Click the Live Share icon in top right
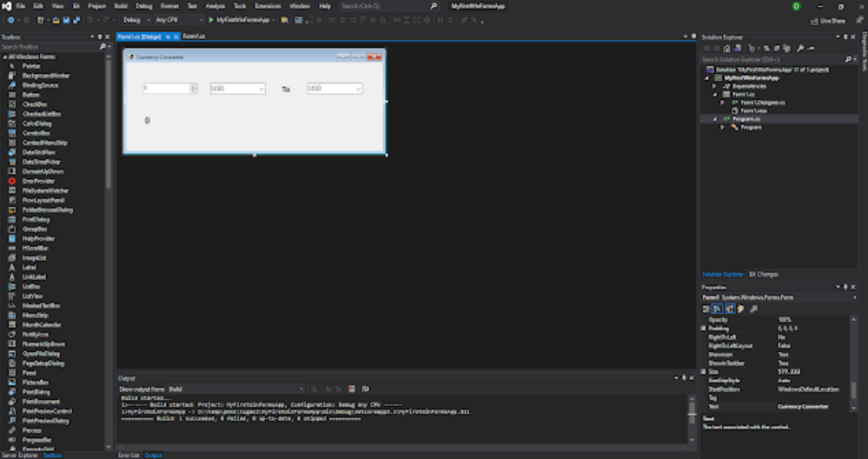Viewport: 868px width, 459px height. coord(829,21)
